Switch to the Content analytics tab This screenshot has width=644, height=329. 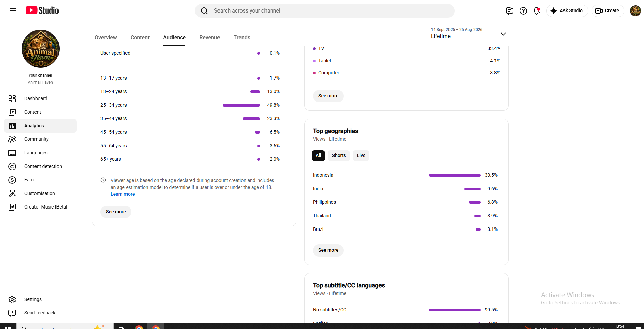point(140,38)
